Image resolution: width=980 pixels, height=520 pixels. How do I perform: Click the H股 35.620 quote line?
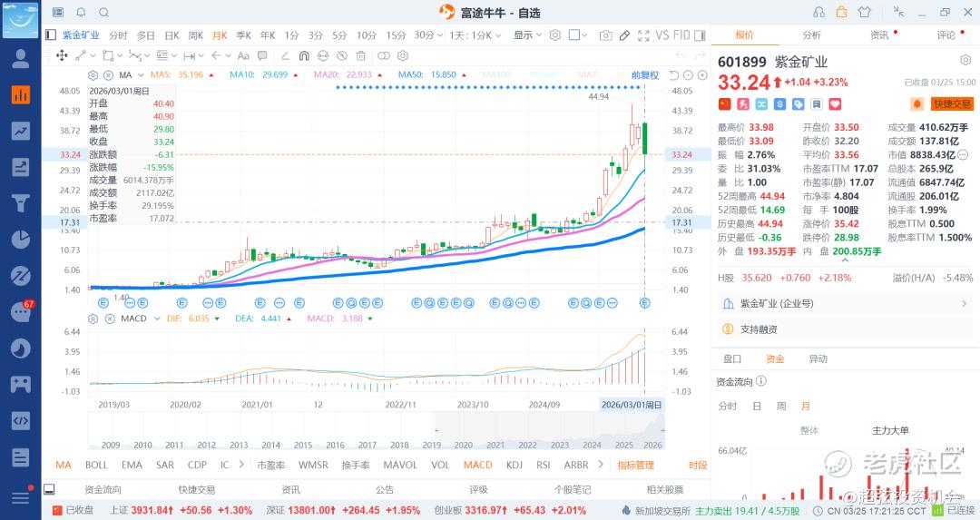[x=845, y=278]
